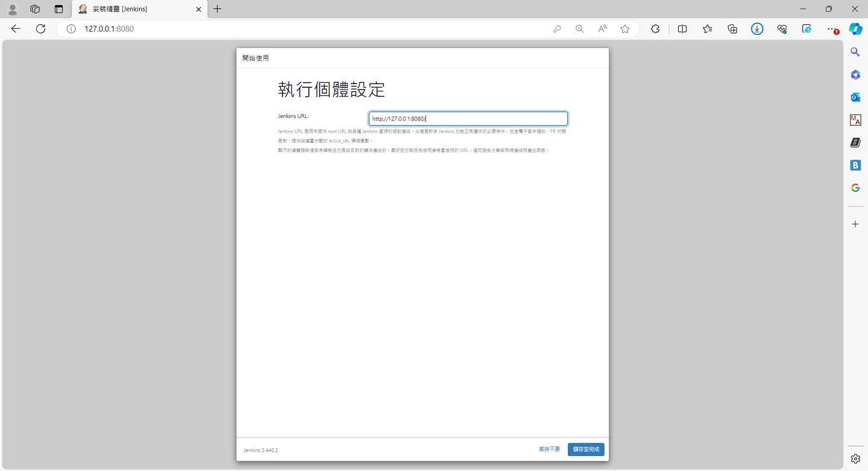The height and width of the screenshot is (471, 868).
Task: Minimize the browser window
Action: point(803,9)
